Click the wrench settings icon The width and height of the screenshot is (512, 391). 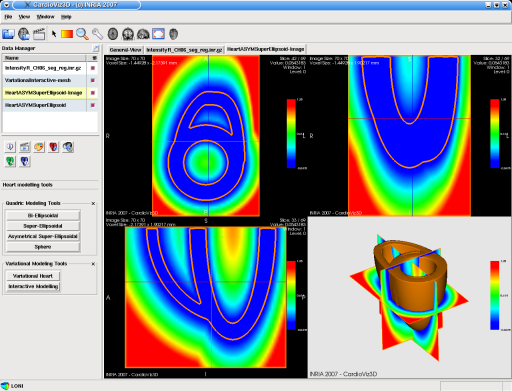click(x=97, y=34)
